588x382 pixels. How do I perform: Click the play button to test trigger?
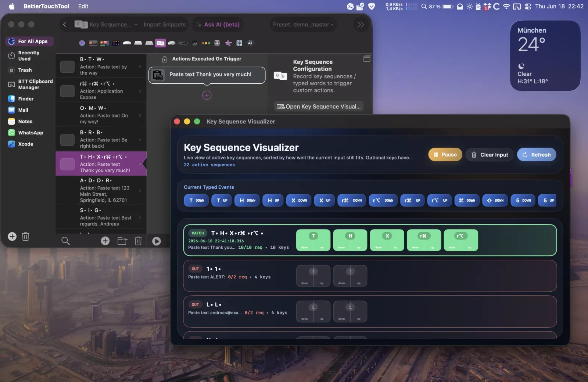(157, 241)
